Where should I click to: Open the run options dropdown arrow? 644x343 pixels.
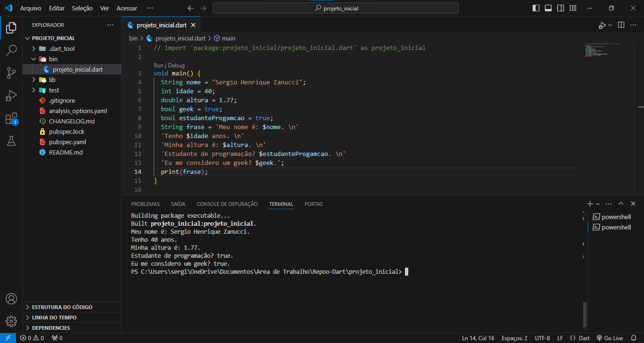[x=610, y=25]
